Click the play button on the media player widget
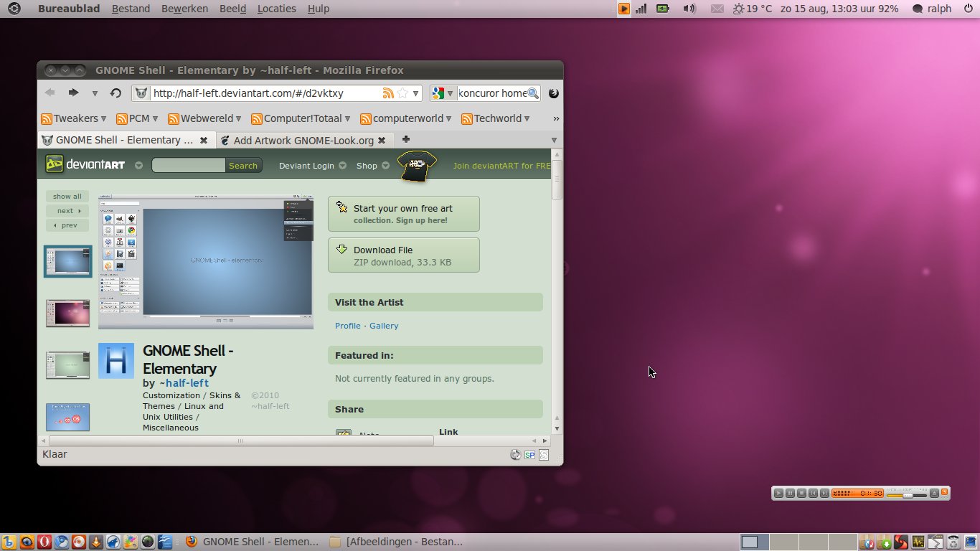This screenshot has width=980, height=551. click(778, 493)
